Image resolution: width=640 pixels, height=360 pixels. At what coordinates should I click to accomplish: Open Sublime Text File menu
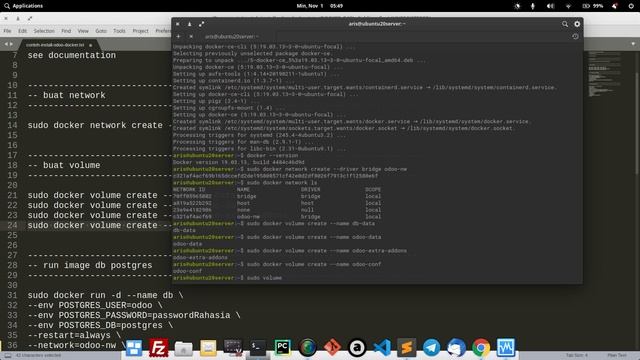tap(7, 31)
